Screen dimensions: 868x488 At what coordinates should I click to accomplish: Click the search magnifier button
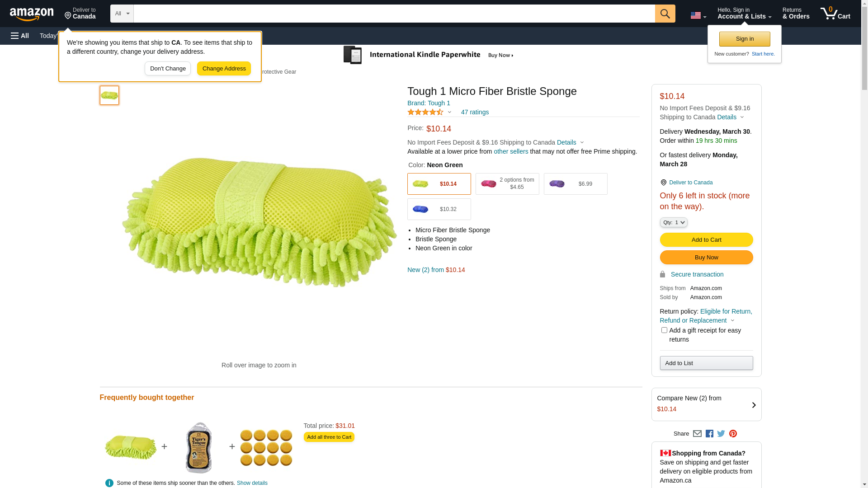[x=665, y=14]
